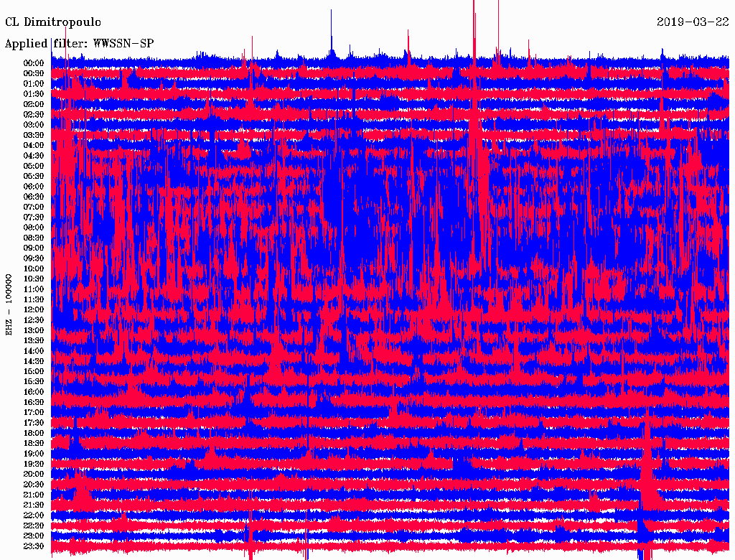Select the 13:00 time label
Screen dimensions: 735x560
coord(34,330)
